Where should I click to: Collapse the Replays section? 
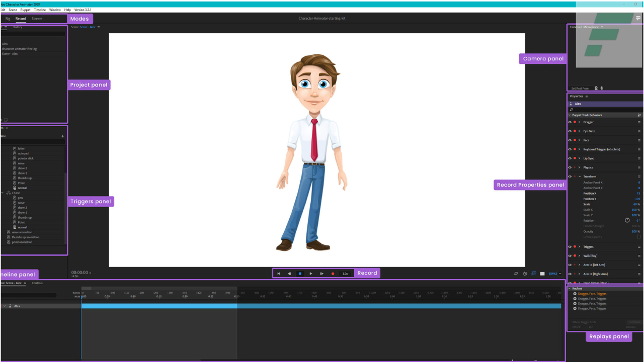570,289
